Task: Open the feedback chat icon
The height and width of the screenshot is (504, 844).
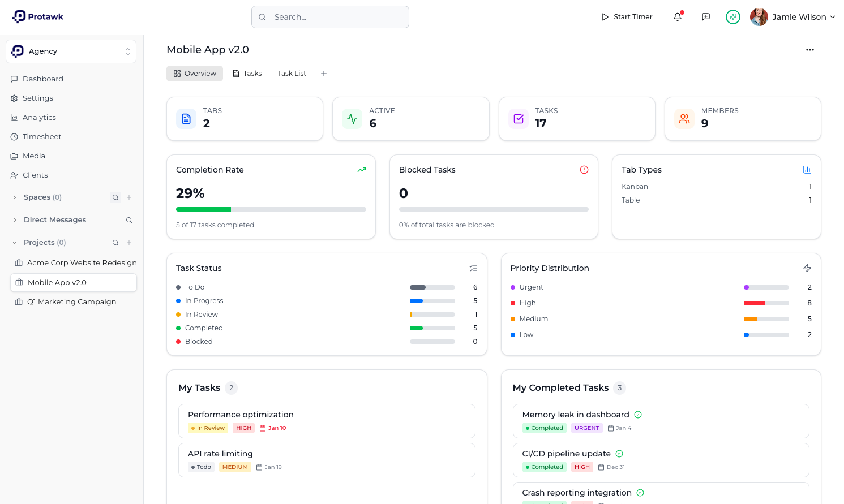Action: (x=705, y=17)
